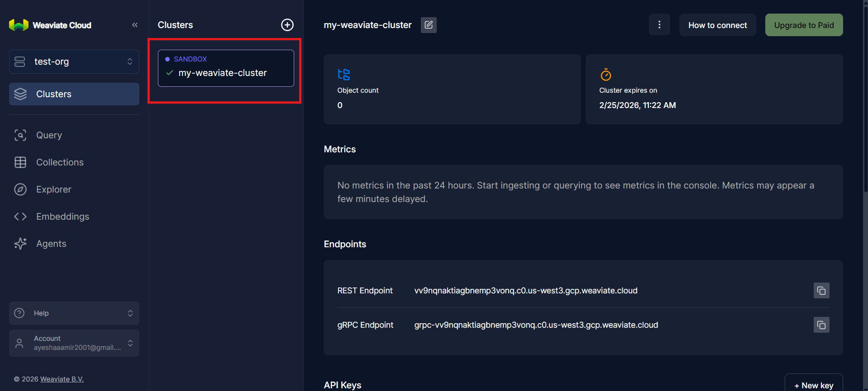The width and height of the screenshot is (868, 391).
Task: Copy the REST Endpoint URL
Action: 821,291
